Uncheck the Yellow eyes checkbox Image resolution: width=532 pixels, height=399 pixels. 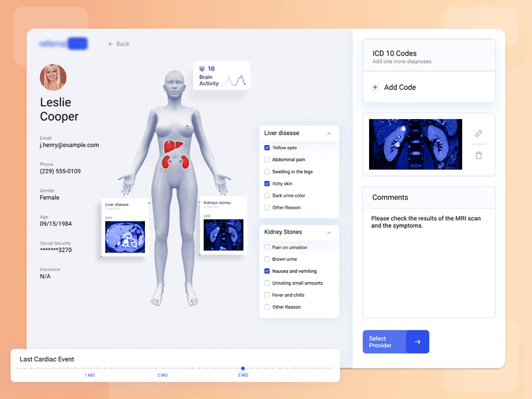click(x=267, y=148)
